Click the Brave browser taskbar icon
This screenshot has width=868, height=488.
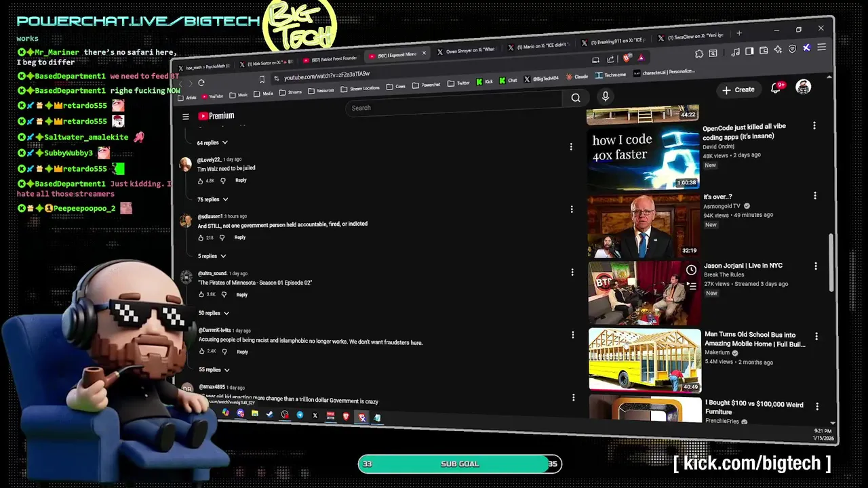[x=346, y=416]
